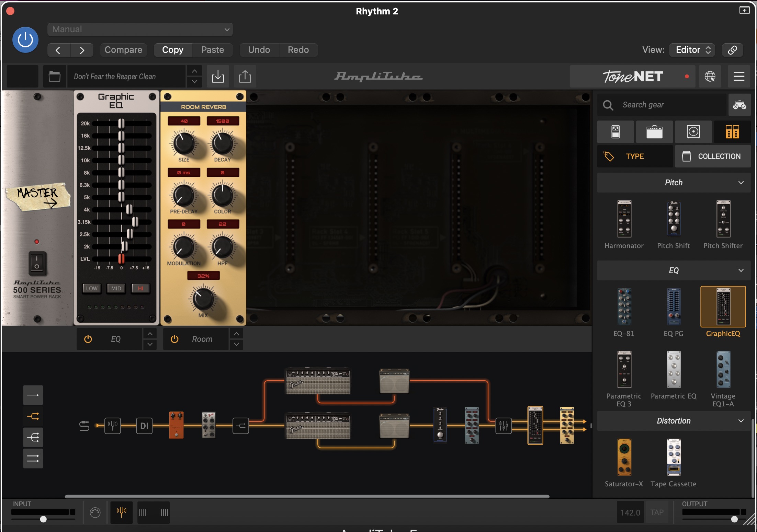757x532 pixels.
Task: Click the mixer block in signal chain
Action: (x=504, y=426)
